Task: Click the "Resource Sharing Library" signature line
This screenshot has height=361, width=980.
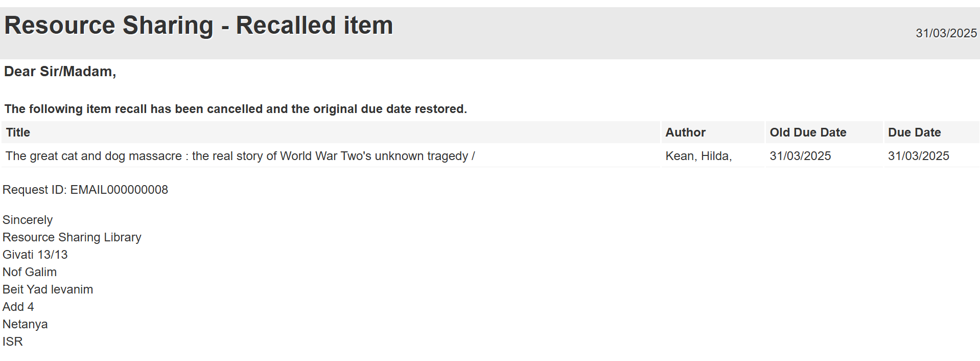Action: (72, 237)
